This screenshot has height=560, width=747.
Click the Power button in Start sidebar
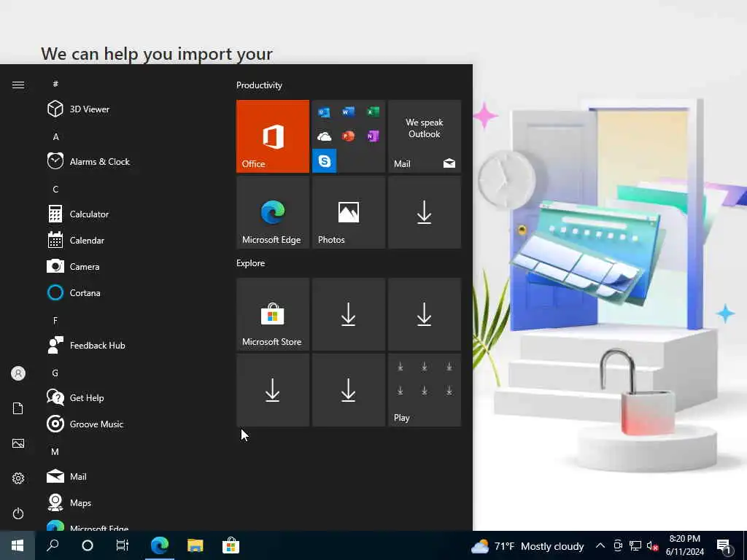pos(18,513)
